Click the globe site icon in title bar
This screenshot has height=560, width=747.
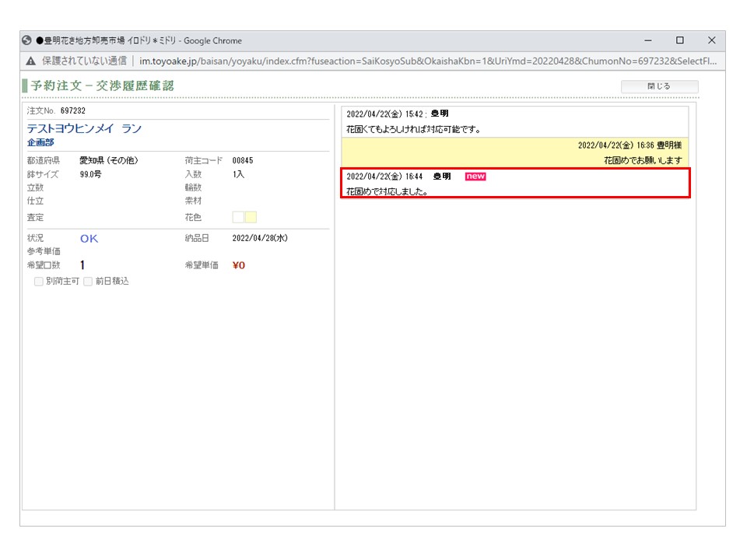pos(27,40)
